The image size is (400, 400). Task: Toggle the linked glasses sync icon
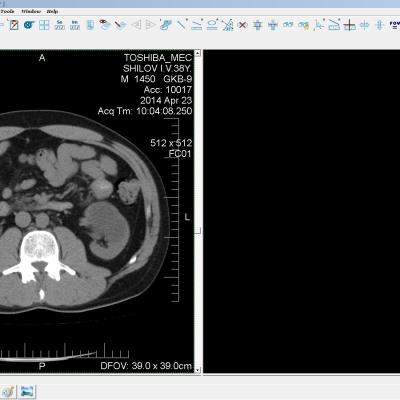pos(288,25)
